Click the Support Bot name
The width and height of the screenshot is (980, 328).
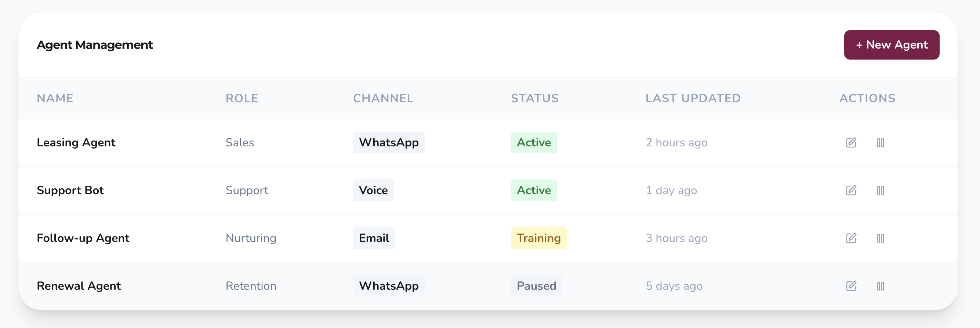tap(70, 190)
